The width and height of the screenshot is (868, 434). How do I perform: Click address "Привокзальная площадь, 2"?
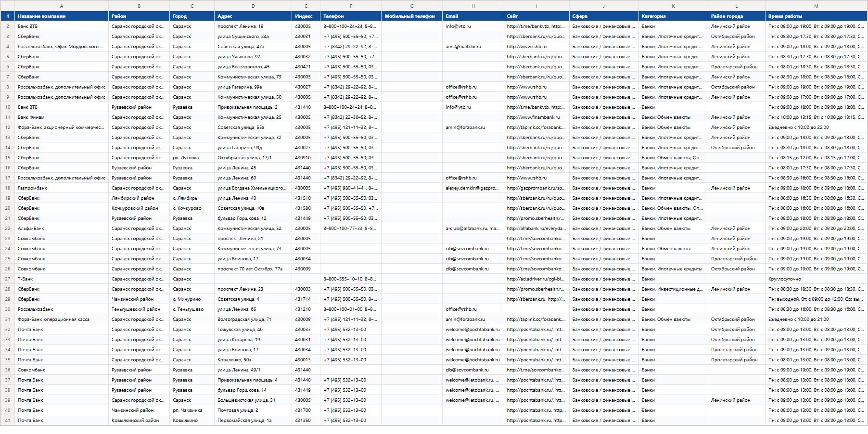(x=253, y=107)
